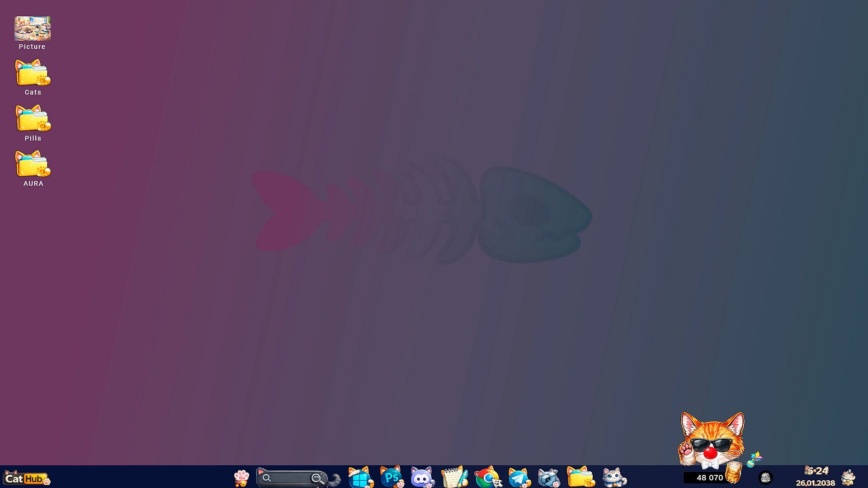
Task: Click the pink cat paw taskbar icon
Action: [241, 478]
